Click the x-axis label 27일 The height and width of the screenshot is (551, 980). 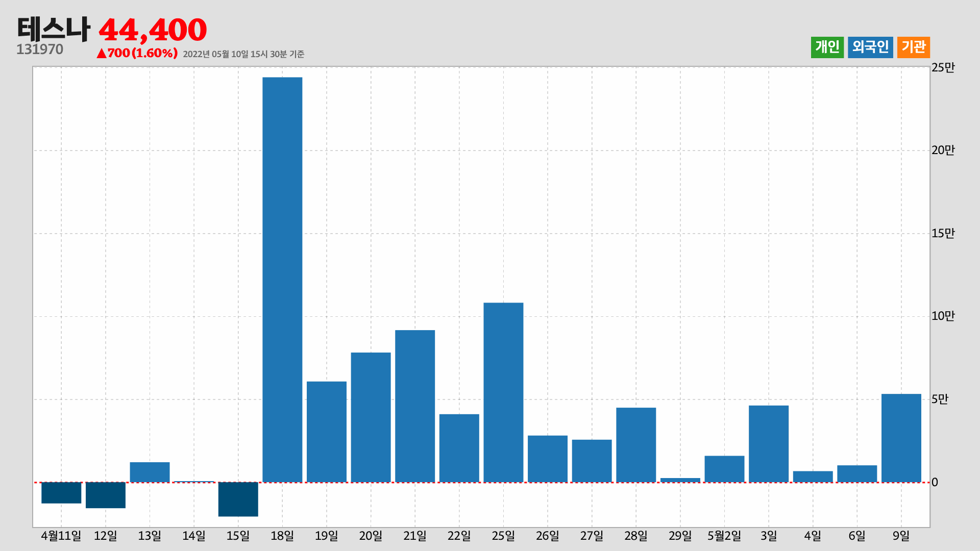tap(592, 536)
